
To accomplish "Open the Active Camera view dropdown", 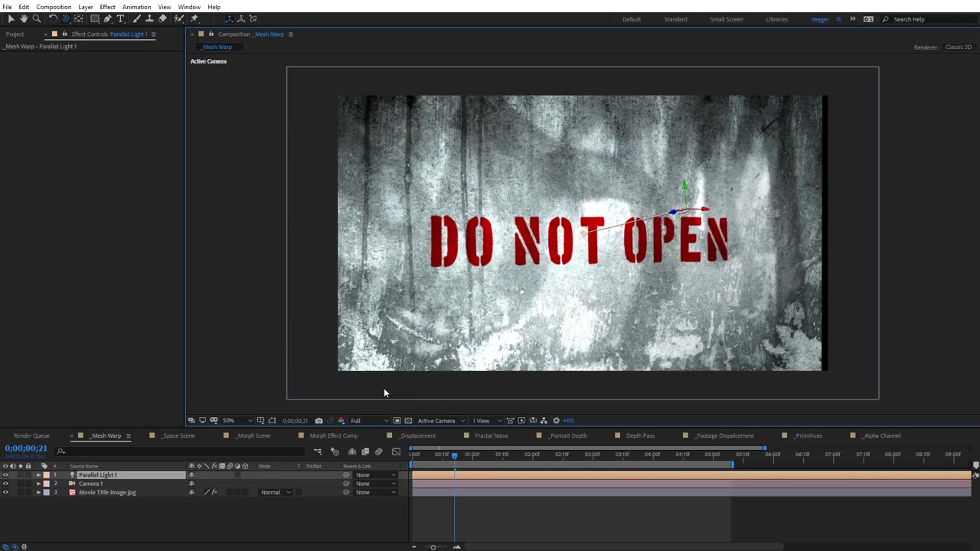I will pos(440,420).
